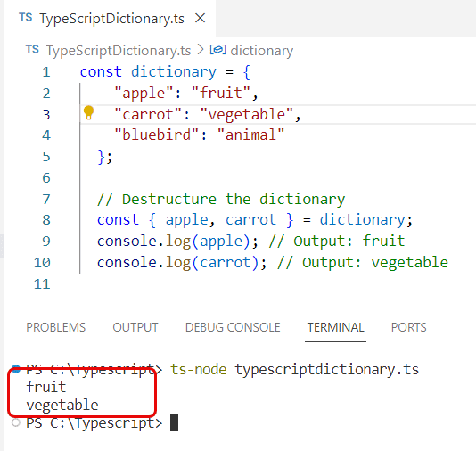Viewport: 476px width, 451px height.
Task: Open the DEBUG CONSOLE panel tab
Action: tap(233, 327)
